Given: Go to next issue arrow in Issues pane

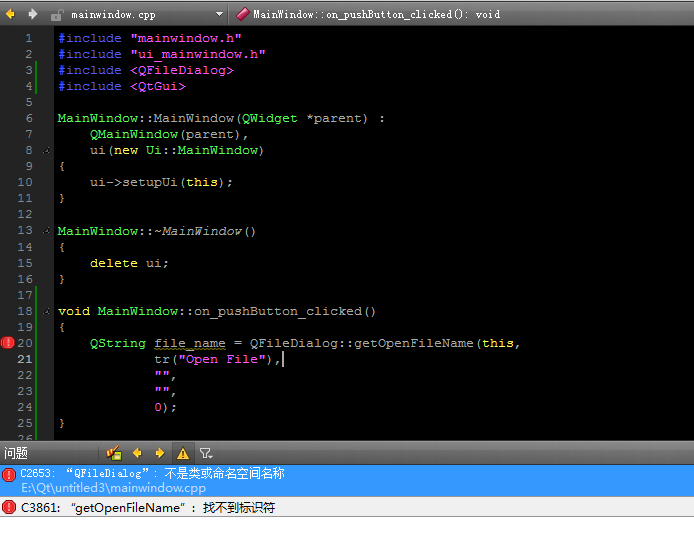Looking at the screenshot, I should [160, 453].
